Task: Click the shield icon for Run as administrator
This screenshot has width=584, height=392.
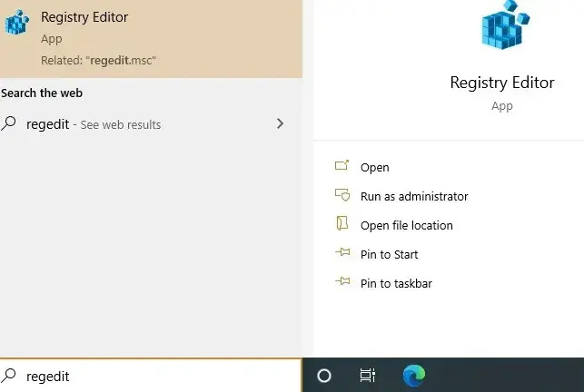Action: click(x=342, y=196)
